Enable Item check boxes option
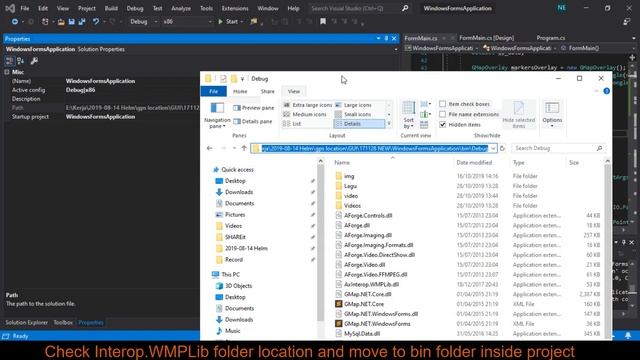This screenshot has width=640, height=360. (442, 104)
